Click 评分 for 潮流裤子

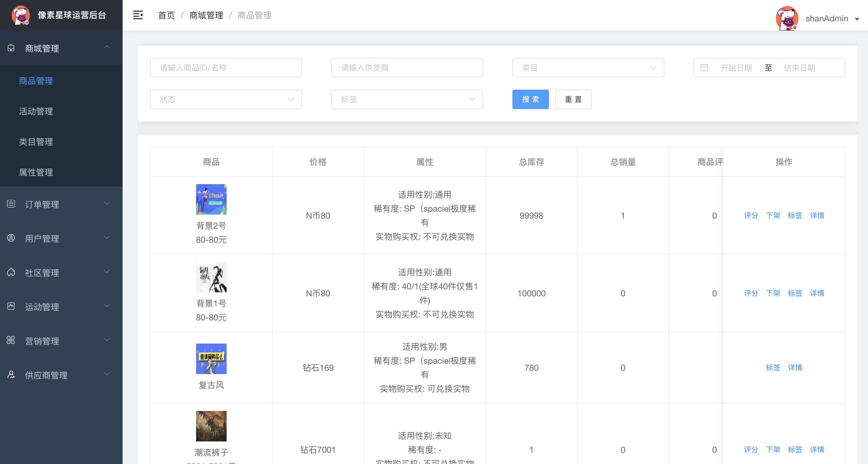click(x=751, y=450)
